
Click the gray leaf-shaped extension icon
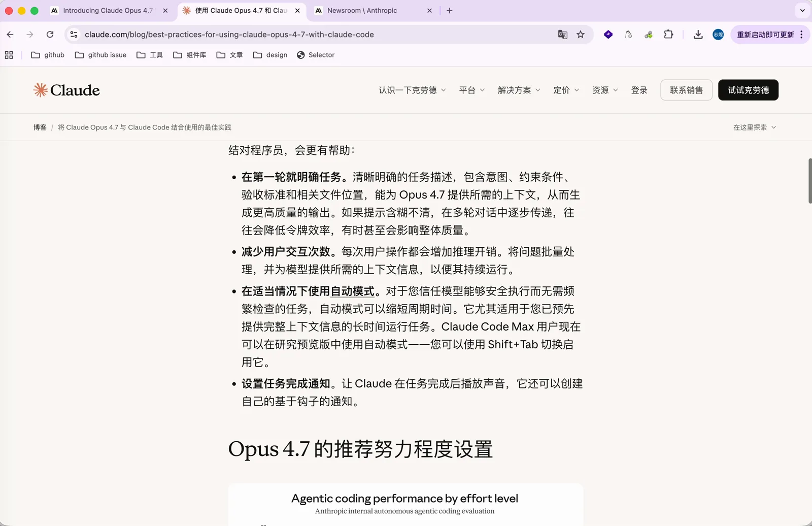[628, 35]
